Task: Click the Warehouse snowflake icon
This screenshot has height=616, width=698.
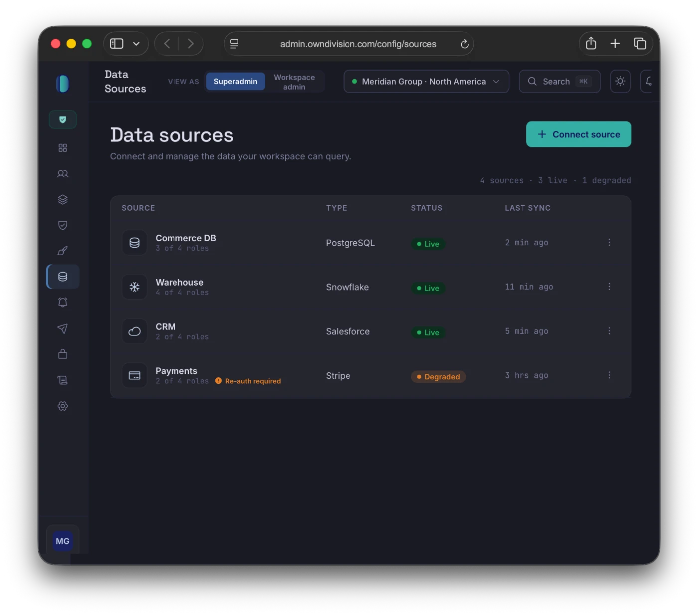Action: tap(135, 287)
